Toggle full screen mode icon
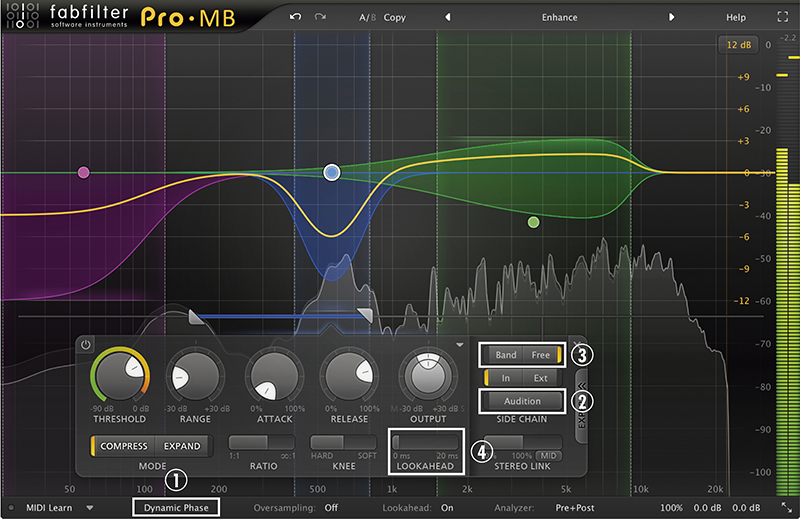This screenshot has height=519, width=800. pos(783,17)
